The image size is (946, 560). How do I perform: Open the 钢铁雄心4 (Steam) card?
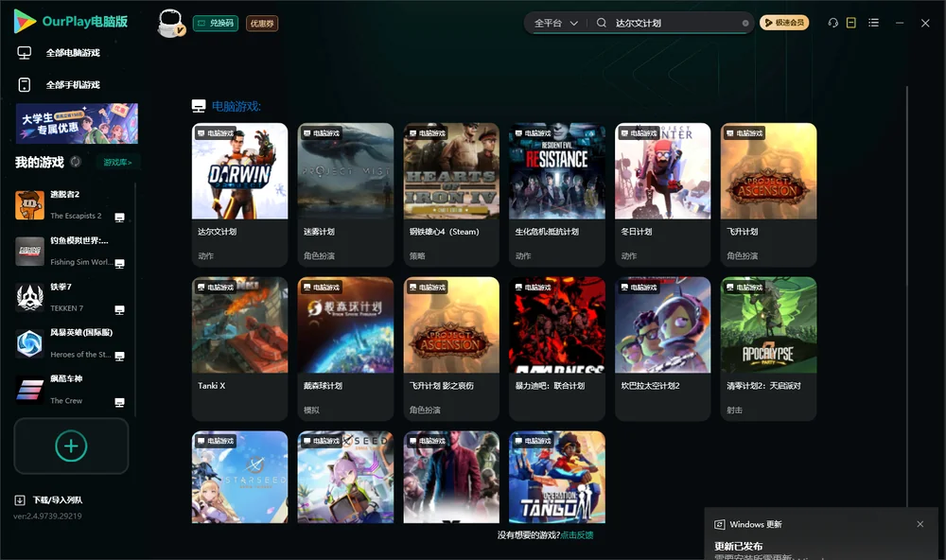[451, 194]
